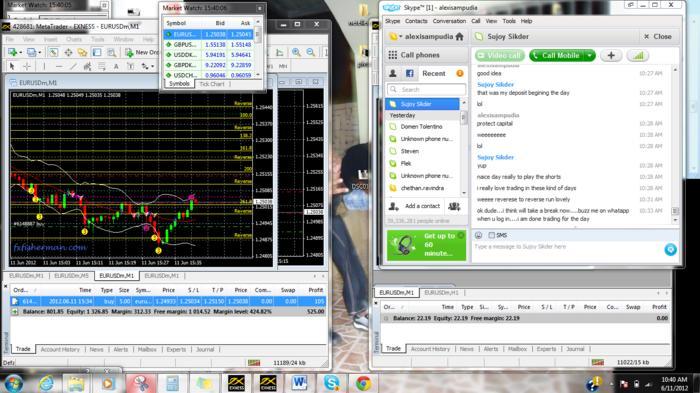700x393 pixels.
Task: Toggle the Navigator folder-star toolbar icon
Action: tap(82, 52)
